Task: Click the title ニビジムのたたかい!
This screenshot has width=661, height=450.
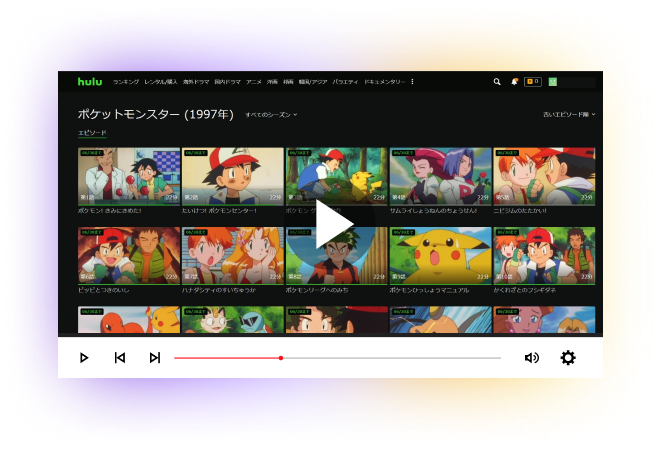Action: (x=520, y=210)
